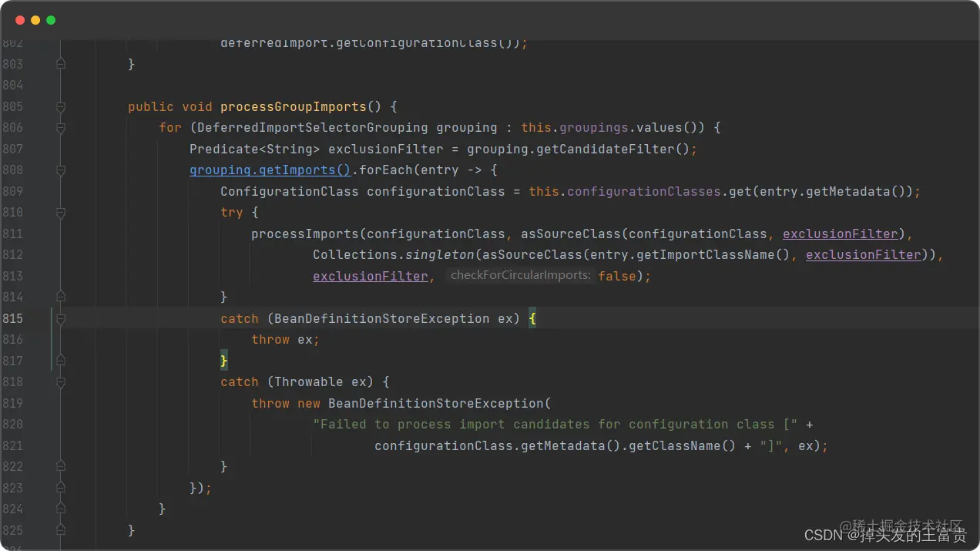Click line number 812 in gutter
This screenshot has width=980, height=551.
(13, 255)
